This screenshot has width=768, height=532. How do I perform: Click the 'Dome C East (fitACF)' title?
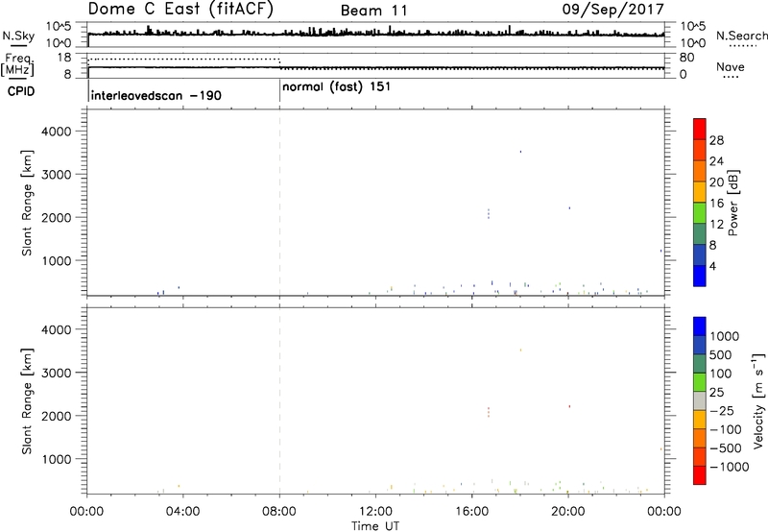point(180,10)
